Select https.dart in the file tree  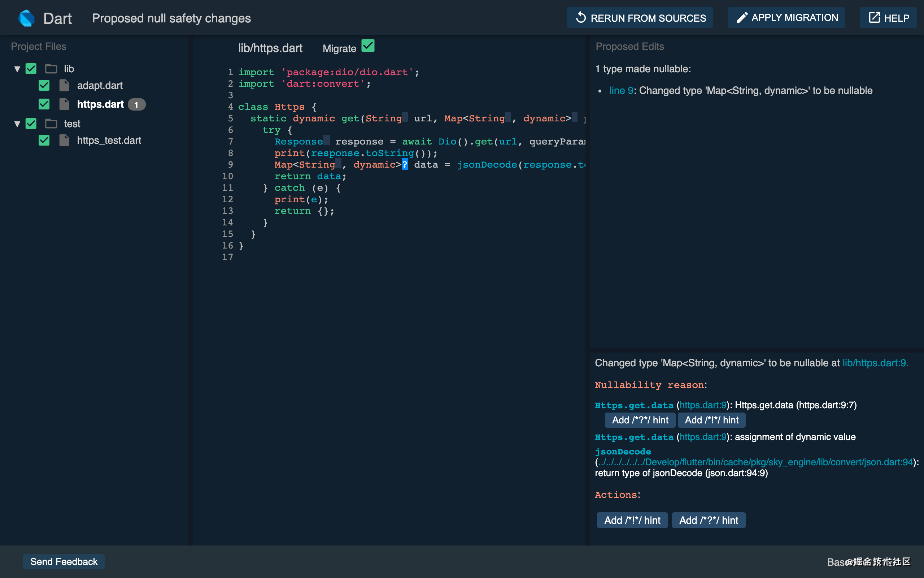100,104
